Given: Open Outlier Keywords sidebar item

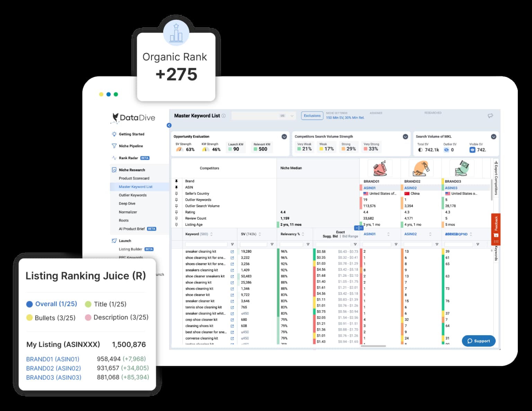Looking at the screenshot, I should [133, 195].
